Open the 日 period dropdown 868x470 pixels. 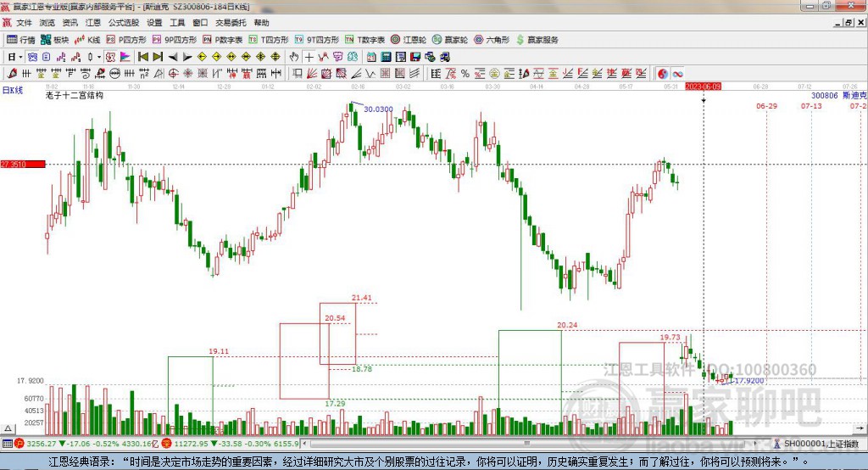coord(14,57)
